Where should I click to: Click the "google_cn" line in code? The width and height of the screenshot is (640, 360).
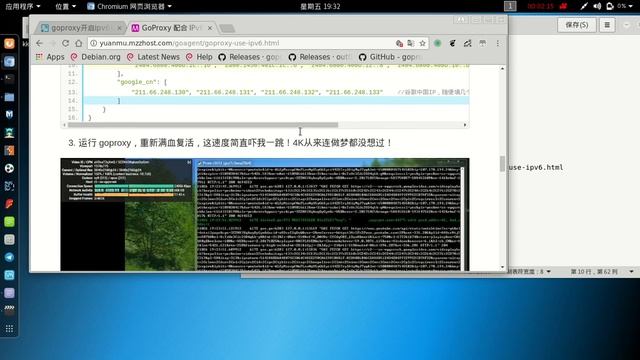click(x=142, y=82)
